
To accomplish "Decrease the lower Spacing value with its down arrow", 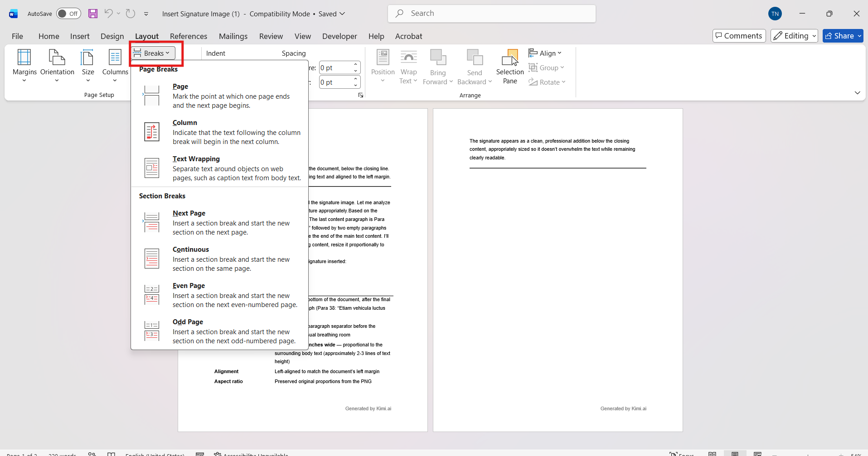I will pyautogui.click(x=356, y=86).
